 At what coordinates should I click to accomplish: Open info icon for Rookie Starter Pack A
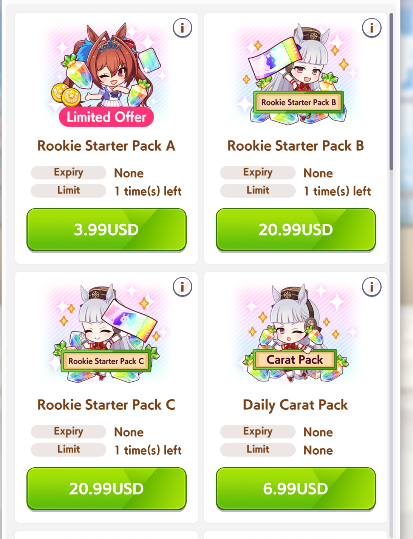click(182, 28)
